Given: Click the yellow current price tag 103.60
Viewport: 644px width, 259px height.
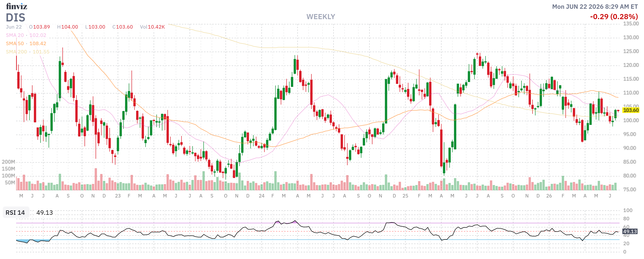Looking at the screenshot, I should pyautogui.click(x=630, y=110).
